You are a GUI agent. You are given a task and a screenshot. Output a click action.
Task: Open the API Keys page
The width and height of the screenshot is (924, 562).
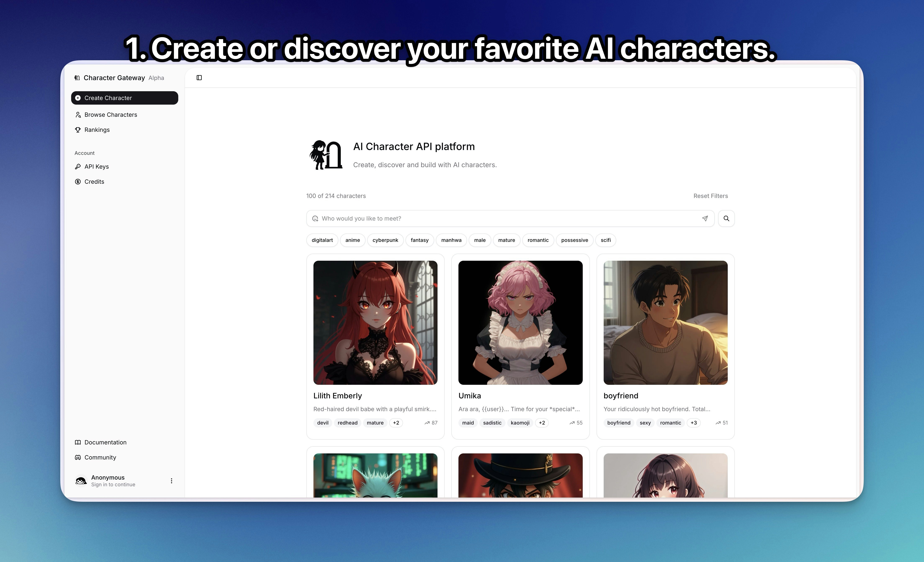[x=96, y=167]
